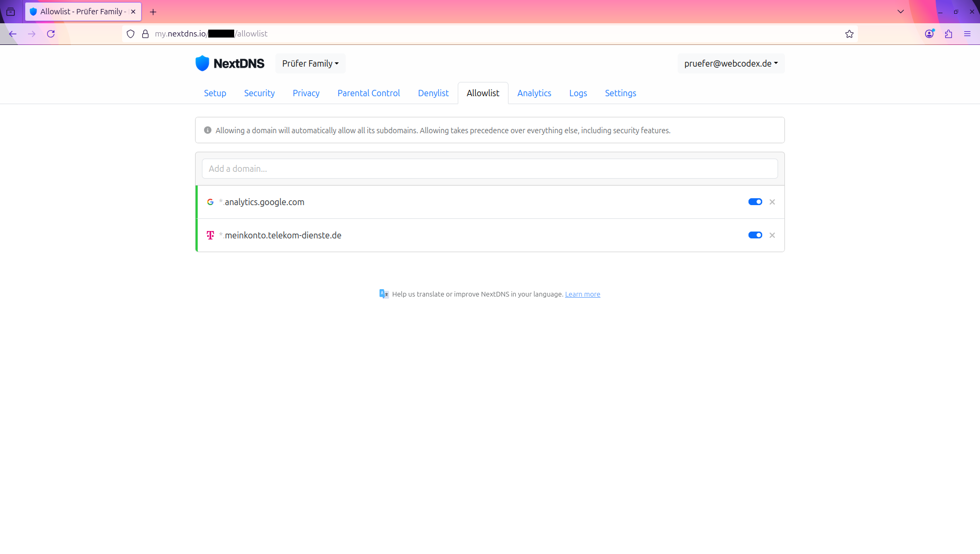Open the Firefox account profile icon
The image size is (980, 554).
point(929,33)
